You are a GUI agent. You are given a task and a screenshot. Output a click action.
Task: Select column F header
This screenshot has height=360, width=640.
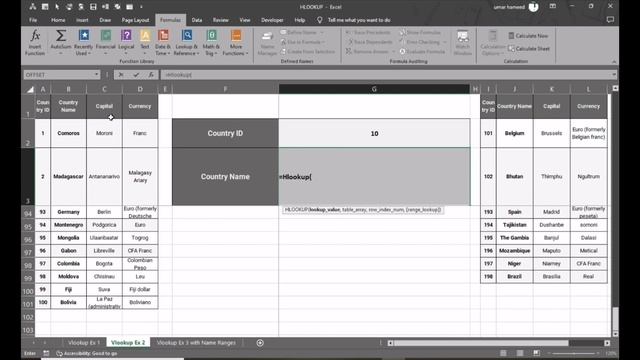(x=225, y=89)
